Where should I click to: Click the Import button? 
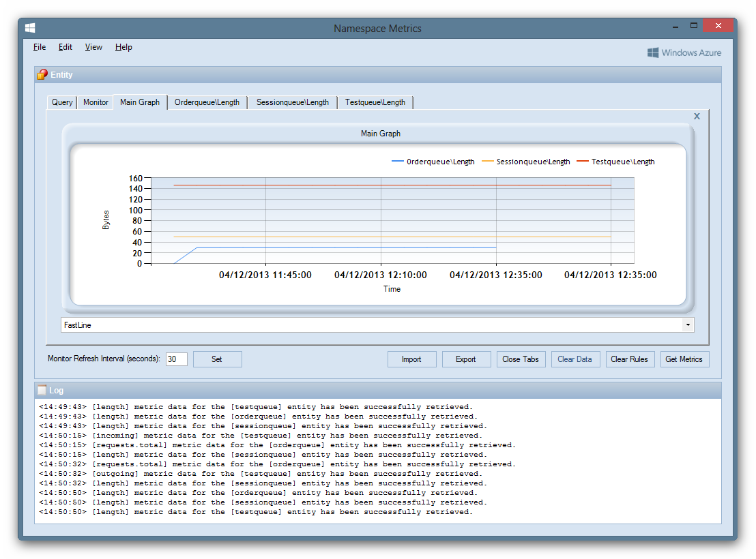(x=411, y=359)
